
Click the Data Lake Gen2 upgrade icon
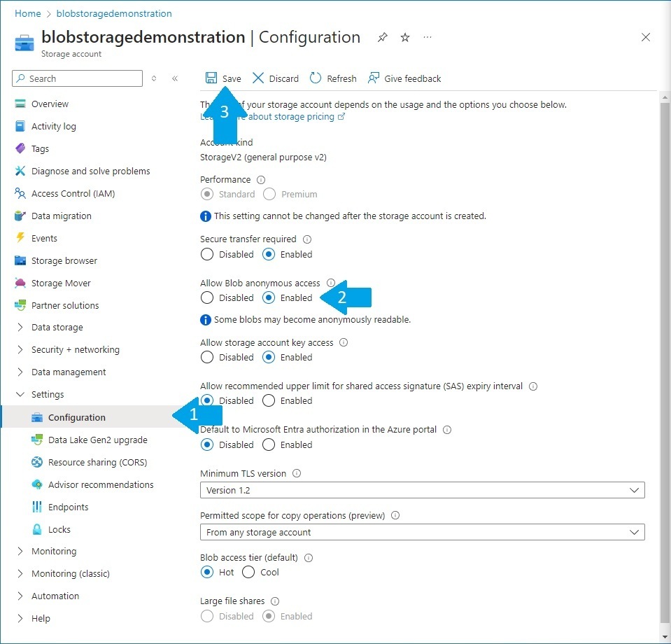[x=37, y=440]
